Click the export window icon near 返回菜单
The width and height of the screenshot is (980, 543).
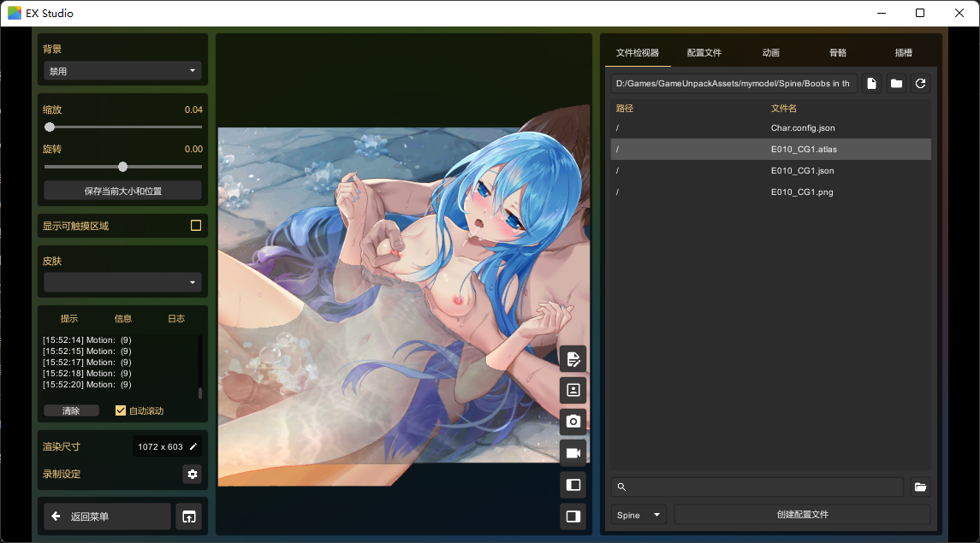189,516
